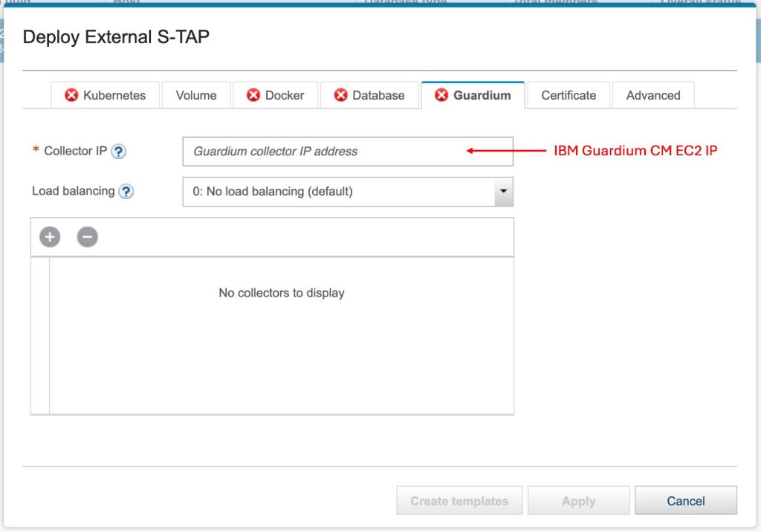The image size is (761, 532).
Task: Click the Collector IP label
Action: click(75, 151)
